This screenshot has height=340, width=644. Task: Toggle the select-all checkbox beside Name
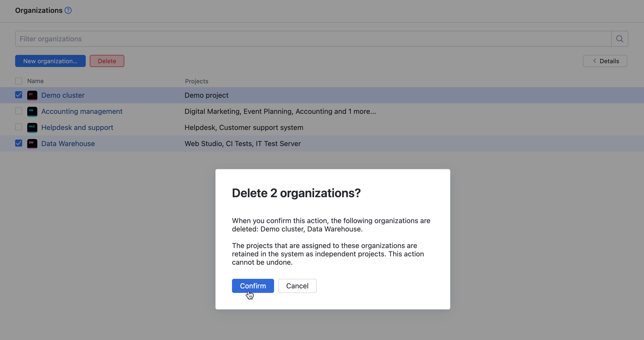[x=19, y=81]
